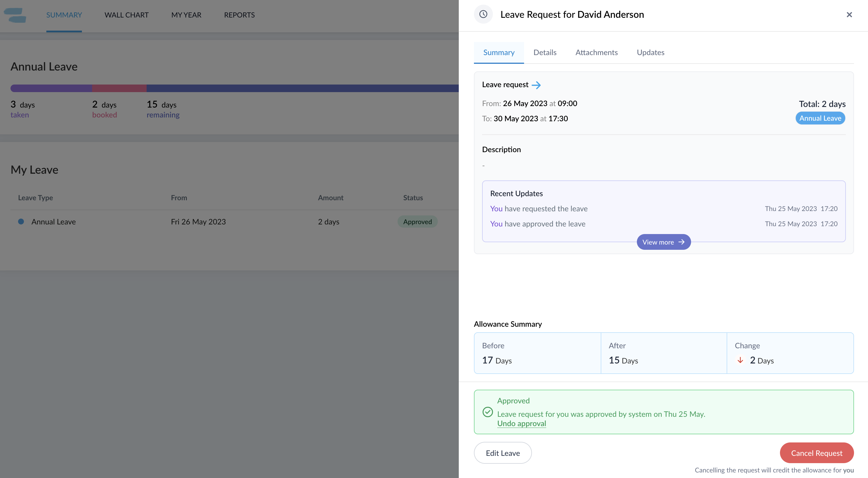The image size is (868, 478).
Task: Click the 'approved by system' message text
Action: [601, 414]
